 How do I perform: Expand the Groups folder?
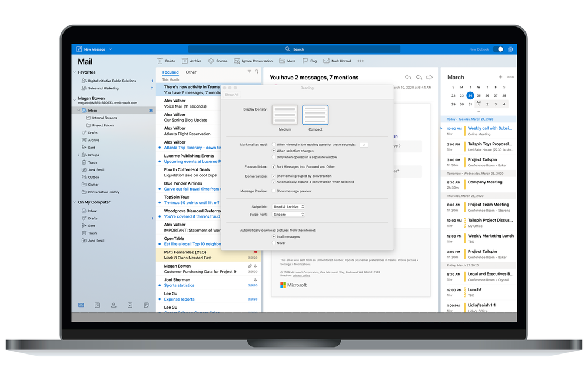(x=79, y=155)
